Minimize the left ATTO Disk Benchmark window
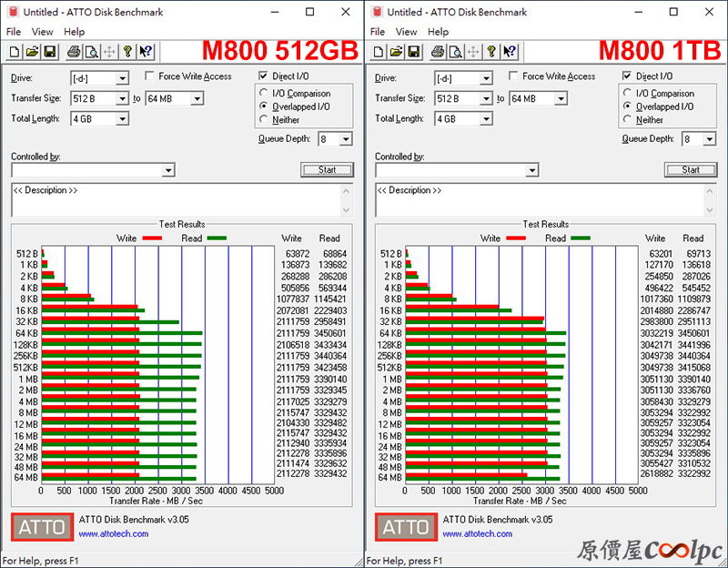Screen dimensions: 728x568 click(x=275, y=12)
